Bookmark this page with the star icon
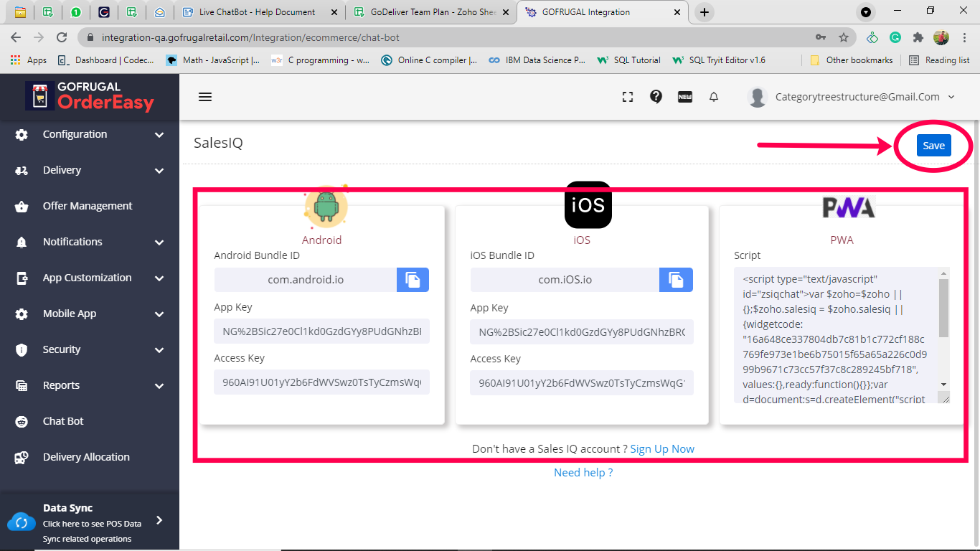This screenshot has height=551, width=980. click(x=844, y=37)
